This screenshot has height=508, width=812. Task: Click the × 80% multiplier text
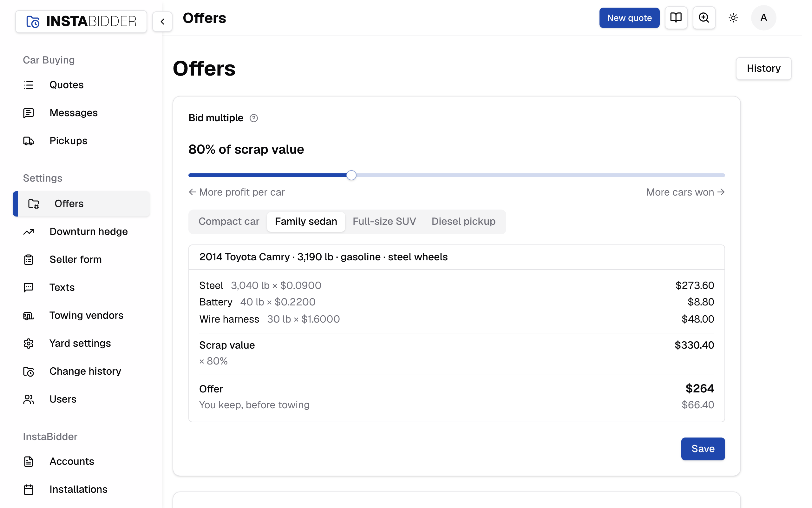(x=213, y=361)
